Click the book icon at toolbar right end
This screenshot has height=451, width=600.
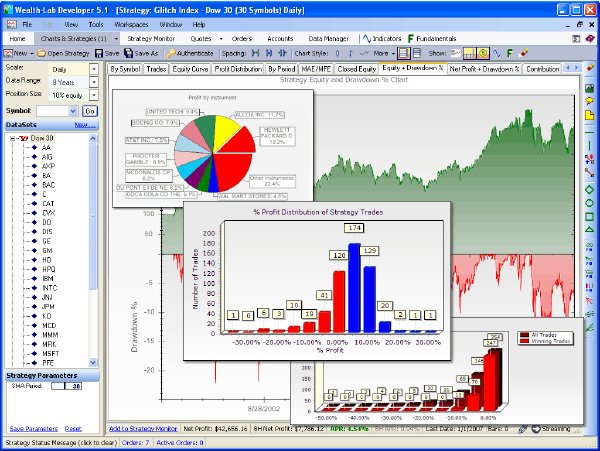590,39
